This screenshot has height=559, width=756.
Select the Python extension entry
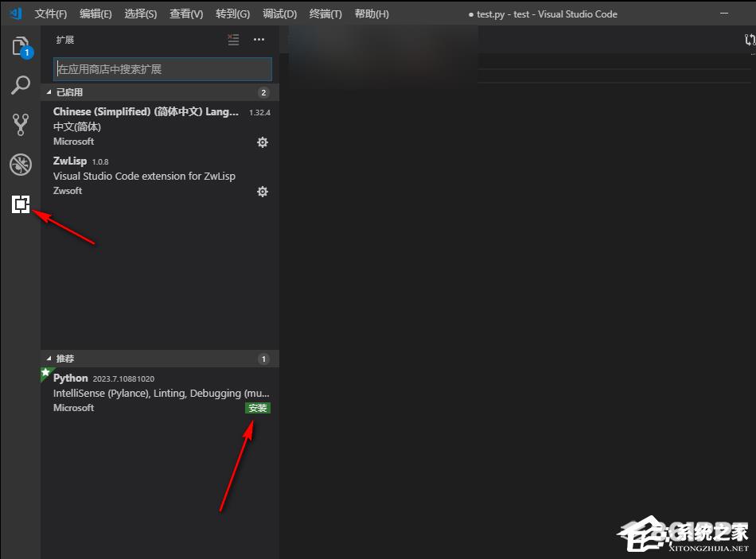pyautogui.click(x=160, y=392)
